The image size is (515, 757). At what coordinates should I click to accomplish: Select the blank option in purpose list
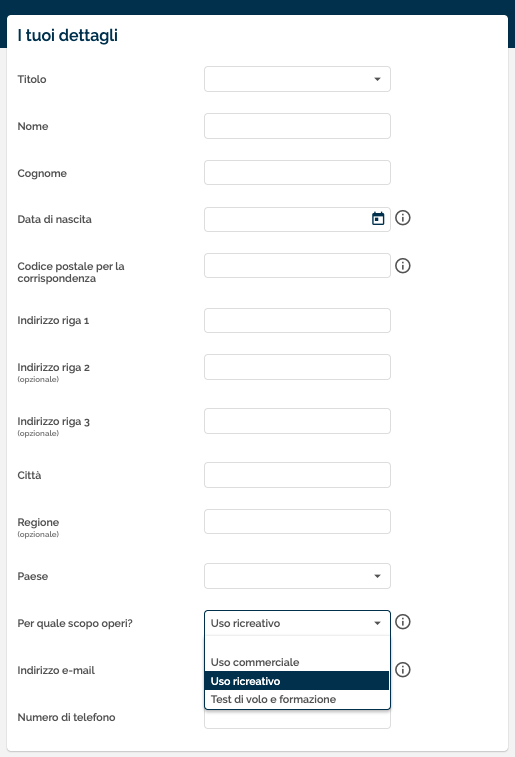click(x=297, y=645)
